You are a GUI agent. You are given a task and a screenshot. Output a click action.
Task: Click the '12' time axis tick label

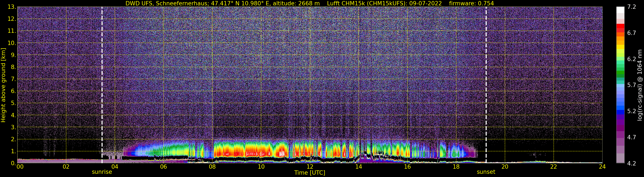tap(310, 167)
